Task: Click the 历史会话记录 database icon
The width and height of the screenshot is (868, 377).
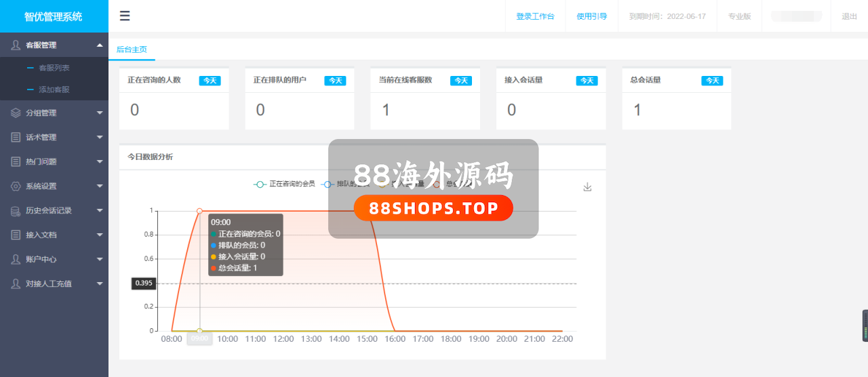Action: (16, 210)
